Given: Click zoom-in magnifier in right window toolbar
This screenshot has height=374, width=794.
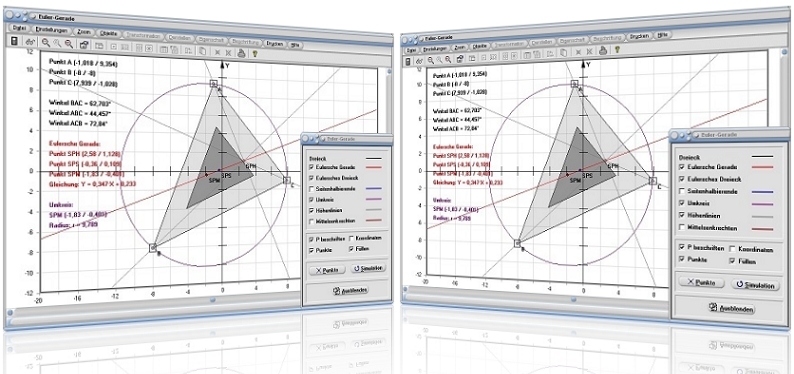Looking at the screenshot, I should pyautogui.click(x=431, y=60).
